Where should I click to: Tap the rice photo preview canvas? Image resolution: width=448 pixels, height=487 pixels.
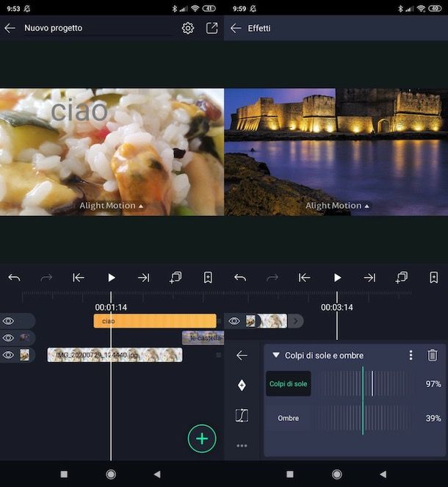(112, 152)
